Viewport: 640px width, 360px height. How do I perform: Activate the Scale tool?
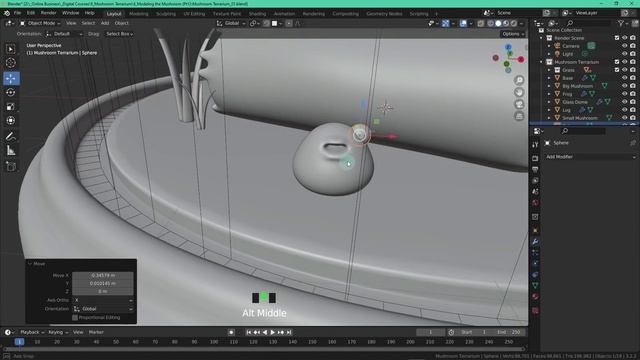click(11, 107)
